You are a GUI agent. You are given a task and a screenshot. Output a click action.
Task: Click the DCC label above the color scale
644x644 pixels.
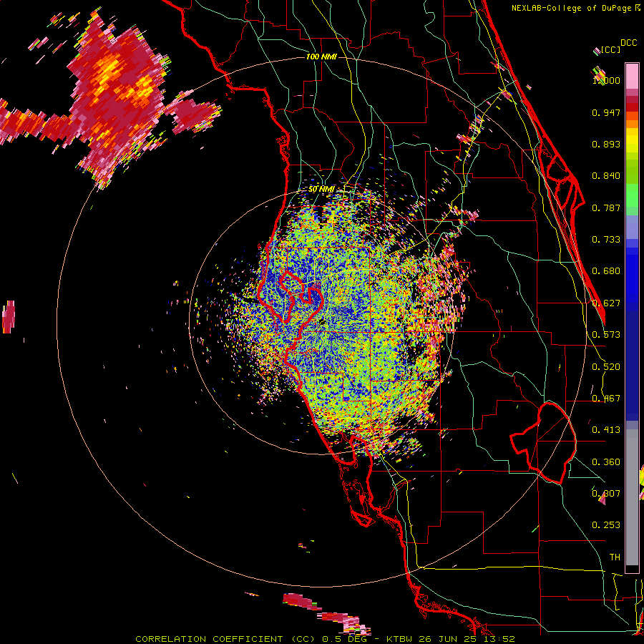tap(628, 43)
